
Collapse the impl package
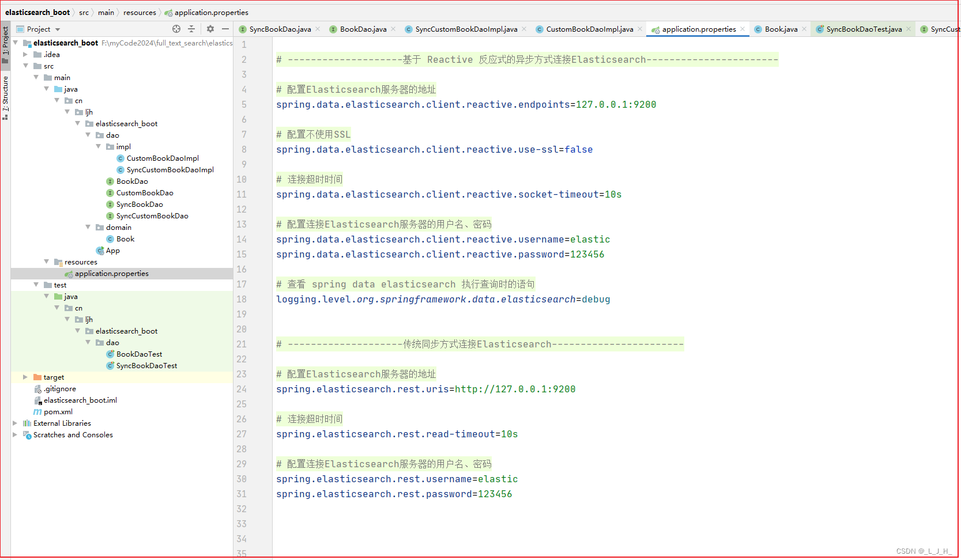(x=98, y=146)
